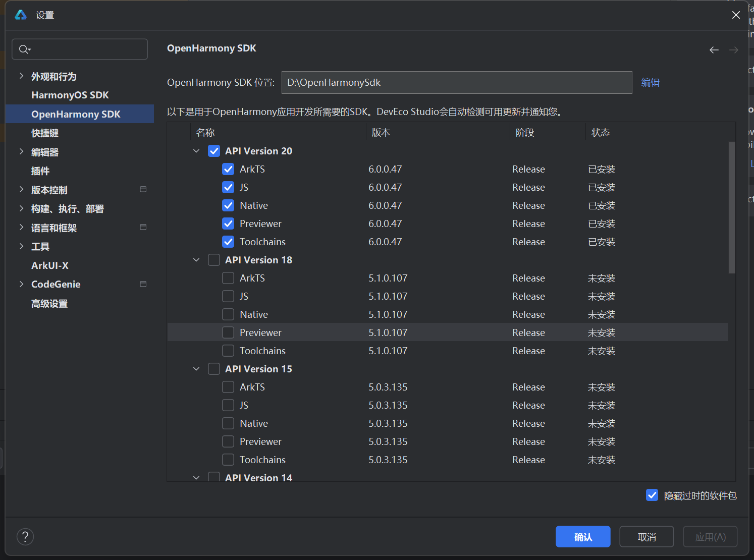754x560 pixels.
Task: Uncheck Native 6.0.0.47 checkbox
Action: [x=228, y=205]
